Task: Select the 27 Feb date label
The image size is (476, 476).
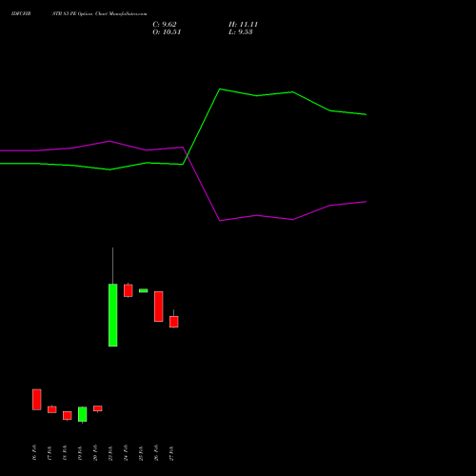Action: pos(171,452)
